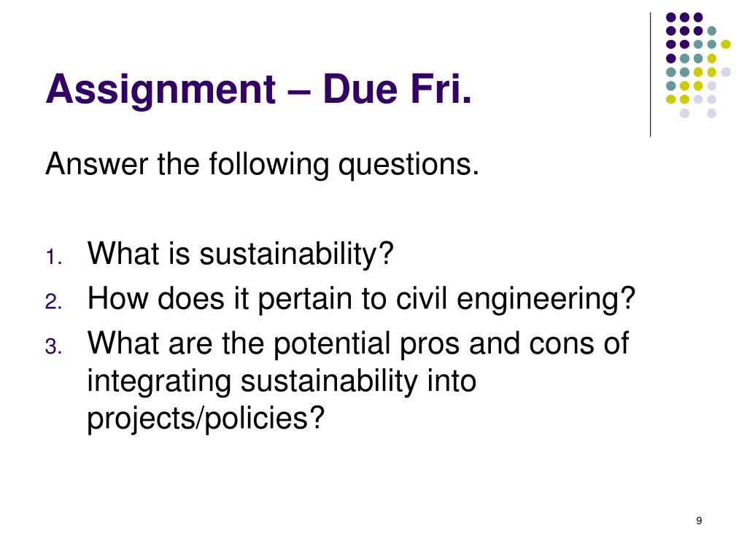Click the 'integrating sustainability into' line
This screenshot has width=747, height=560.
point(282,381)
